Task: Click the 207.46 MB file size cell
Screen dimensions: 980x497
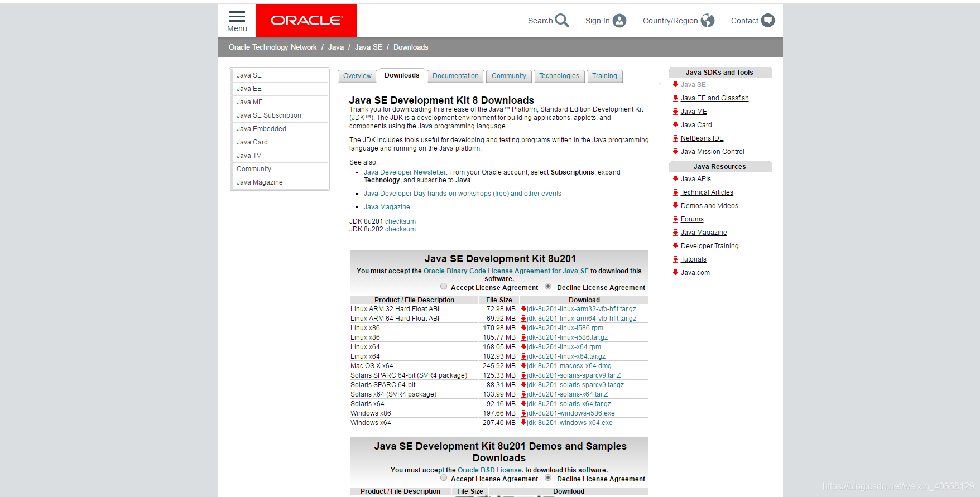Action: 499,423
